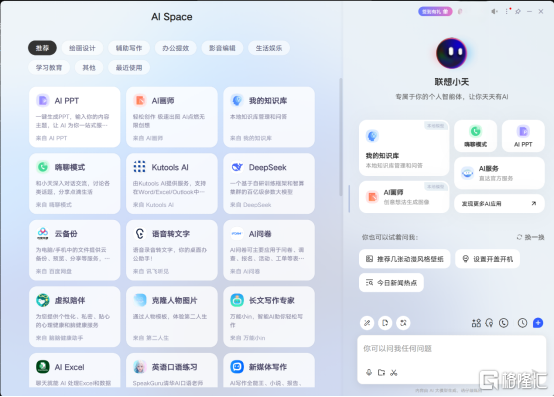The image size is (554, 397).
Task: Expand 发现更多AI应用 arrow link
Action: [x=499, y=203]
